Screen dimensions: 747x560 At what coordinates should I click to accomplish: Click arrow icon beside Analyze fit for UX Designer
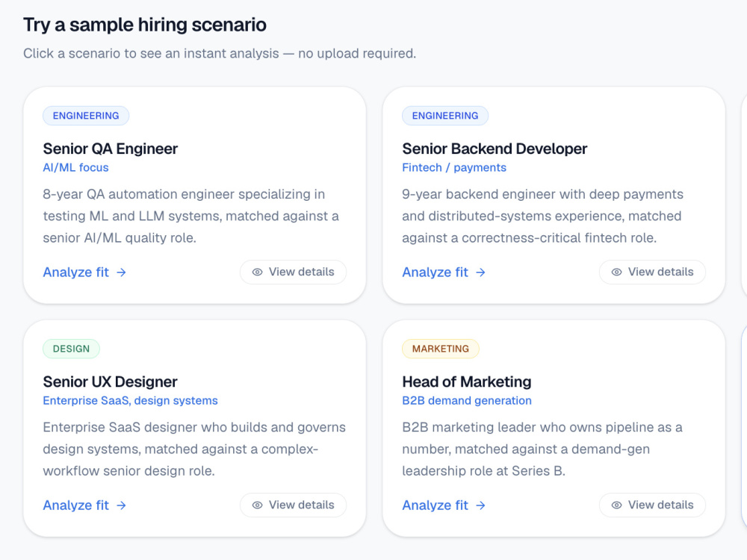click(x=122, y=505)
